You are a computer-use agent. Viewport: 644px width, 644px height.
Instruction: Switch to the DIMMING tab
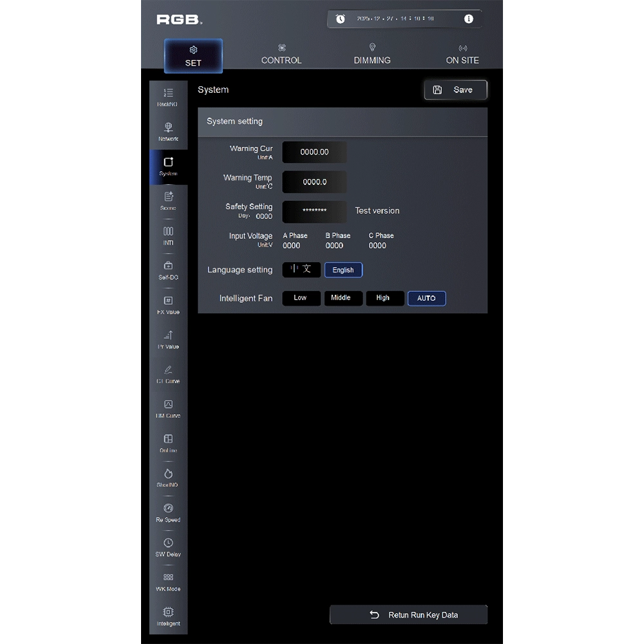click(372, 55)
